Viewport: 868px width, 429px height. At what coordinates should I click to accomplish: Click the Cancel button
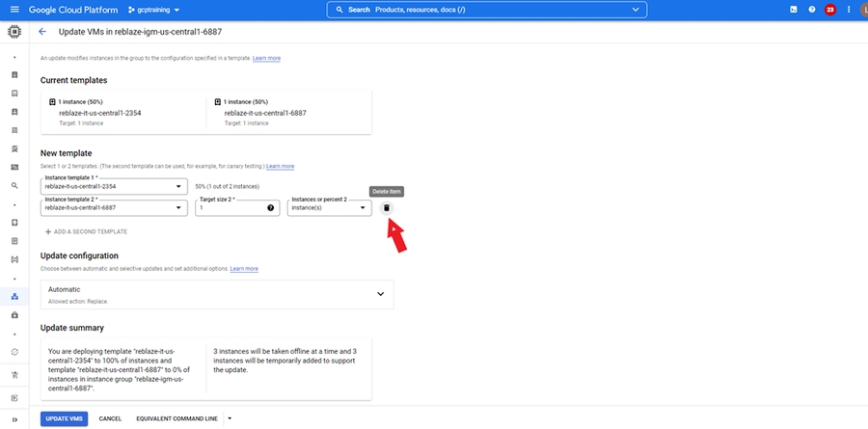[110, 418]
